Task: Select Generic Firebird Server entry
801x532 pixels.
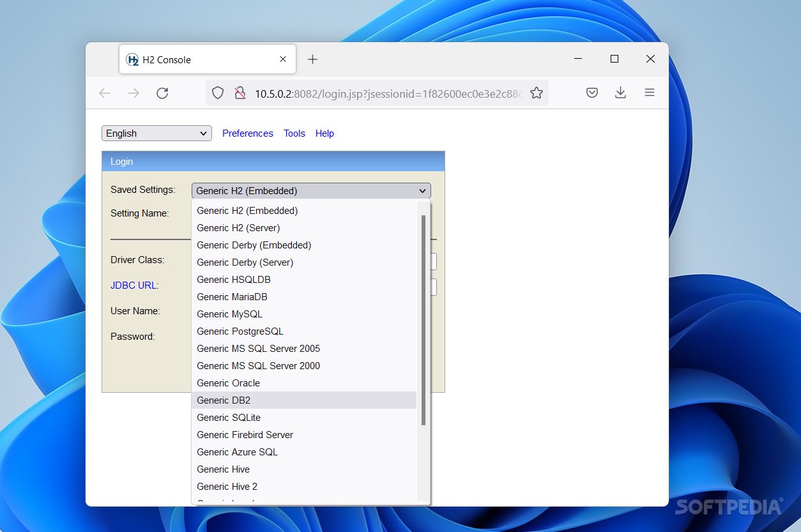Action: [304, 435]
